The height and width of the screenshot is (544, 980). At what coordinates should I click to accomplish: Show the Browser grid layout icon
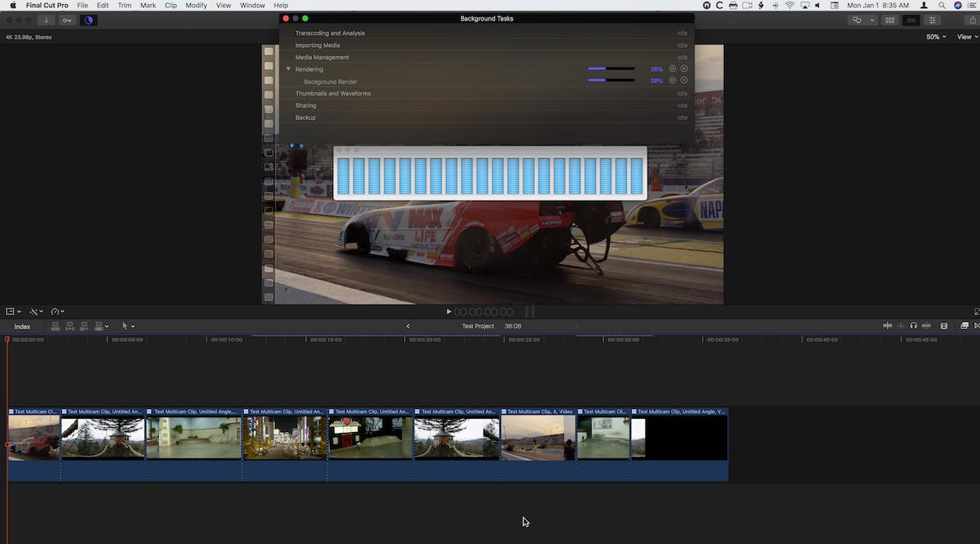click(890, 20)
